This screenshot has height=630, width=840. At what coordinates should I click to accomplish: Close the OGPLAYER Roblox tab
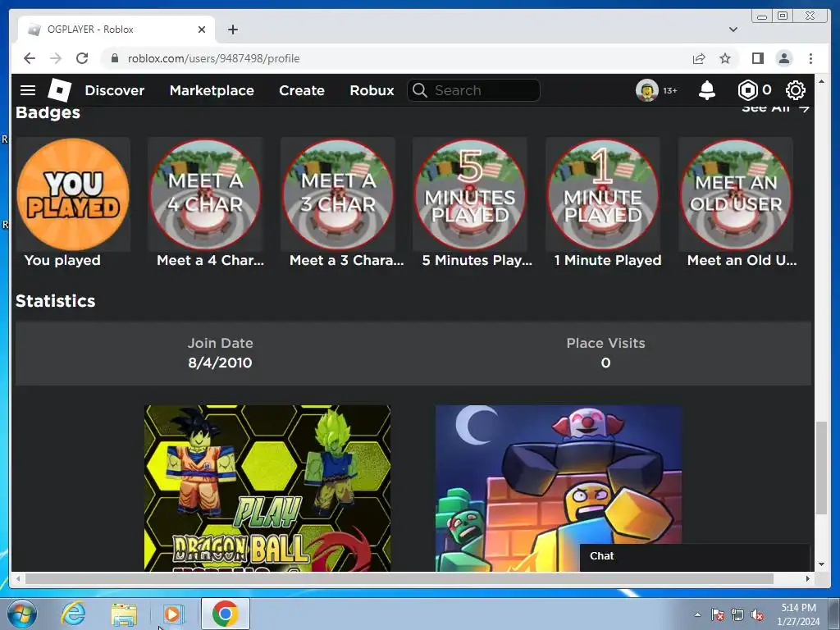click(202, 30)
